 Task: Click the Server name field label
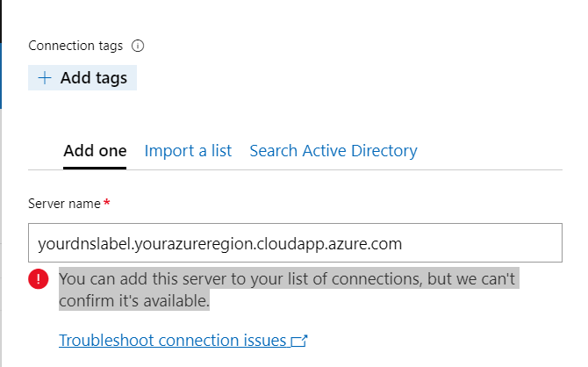point(64,204)
